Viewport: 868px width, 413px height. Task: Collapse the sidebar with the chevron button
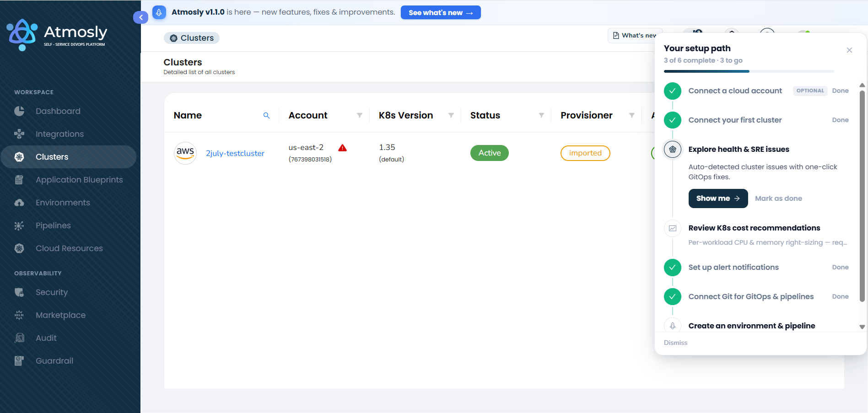tap(141, 17)
